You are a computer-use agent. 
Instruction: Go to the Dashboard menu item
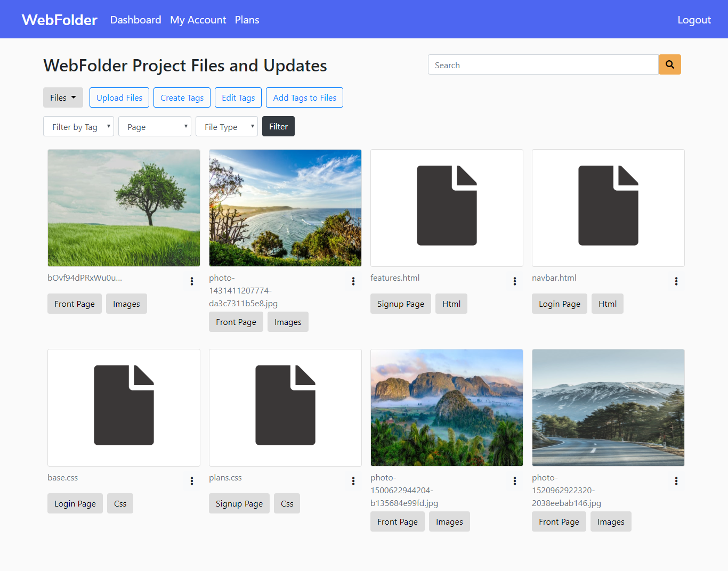135,20
